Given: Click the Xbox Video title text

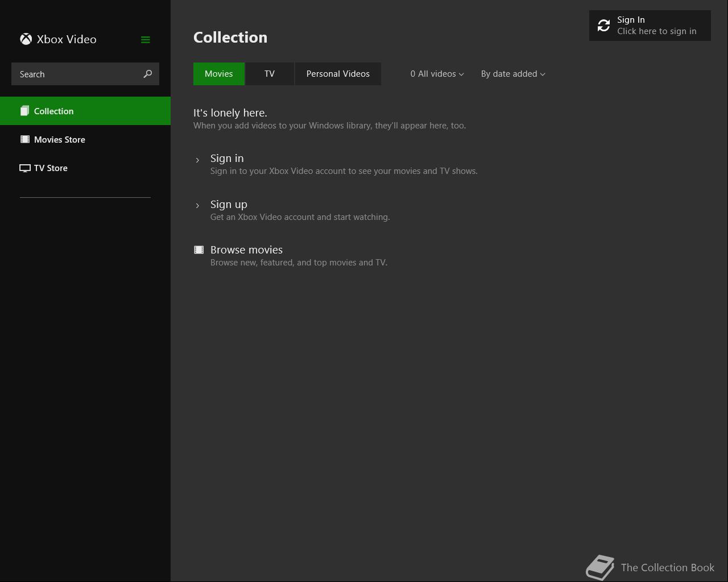Looking at the screenshot, I should click(x=67, y=39).
